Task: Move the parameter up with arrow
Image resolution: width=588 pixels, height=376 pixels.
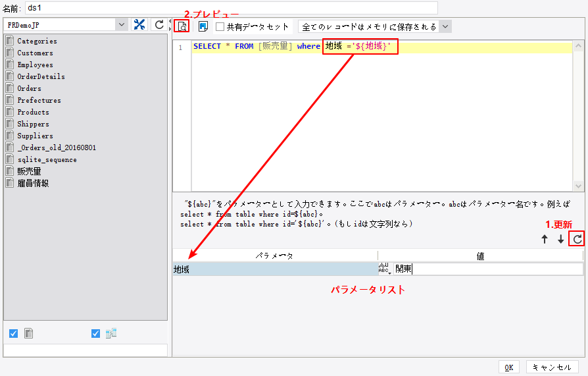Action: click(545, 240)
